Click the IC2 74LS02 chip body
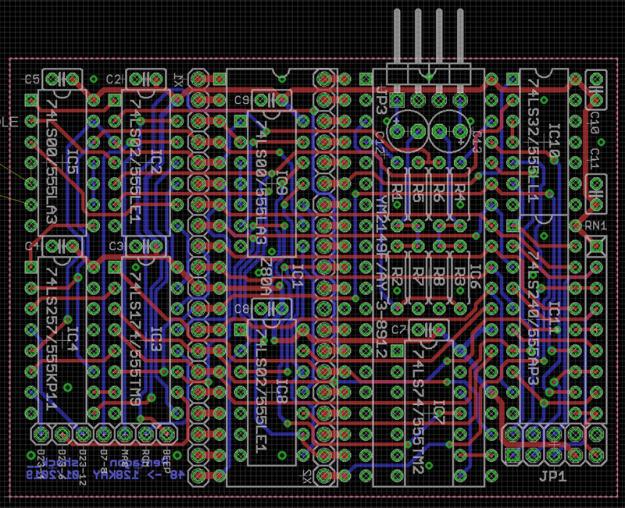This screenshot has height=508, width=625. [146, 160]
